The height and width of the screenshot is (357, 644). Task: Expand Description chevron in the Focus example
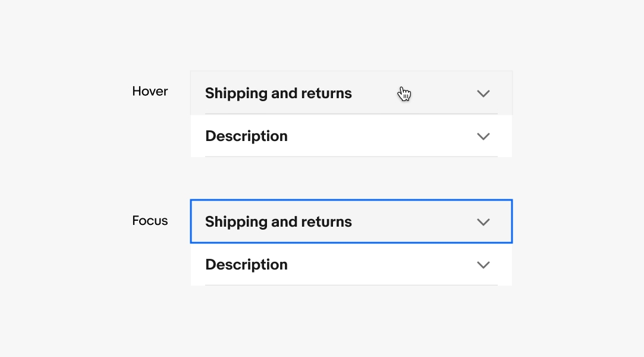(x=483, y=265)
